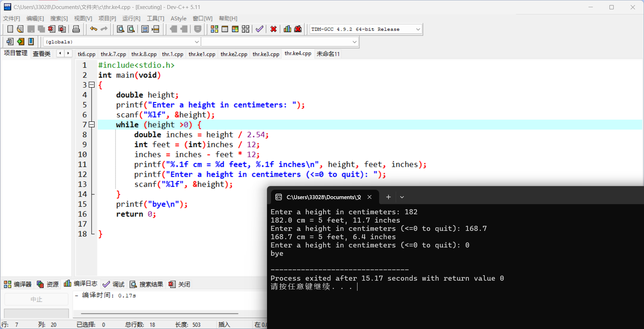Click the Compile & Run toolbar icon
The height and width of the screenshot is (329, 644).
tap(235, 29)
